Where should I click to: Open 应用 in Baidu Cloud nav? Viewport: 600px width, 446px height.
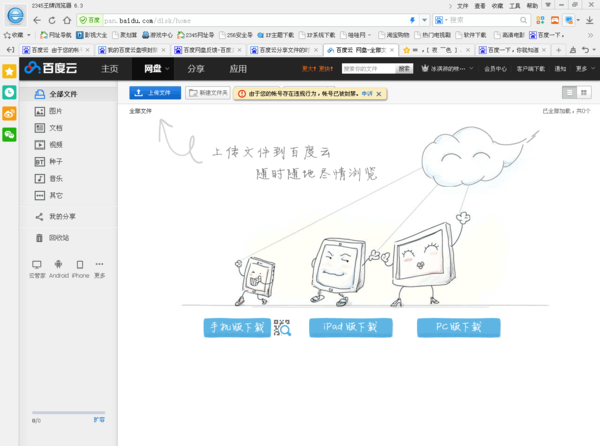[x=238, y=69]
